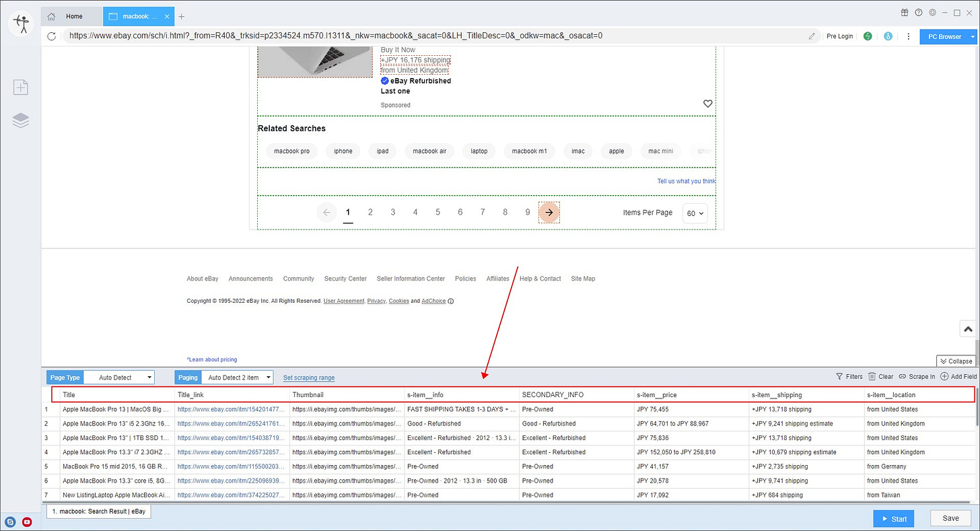Go to results page 9
Image resolution: width=980 pixels, height=531 pixels.
tap(528, 212)
